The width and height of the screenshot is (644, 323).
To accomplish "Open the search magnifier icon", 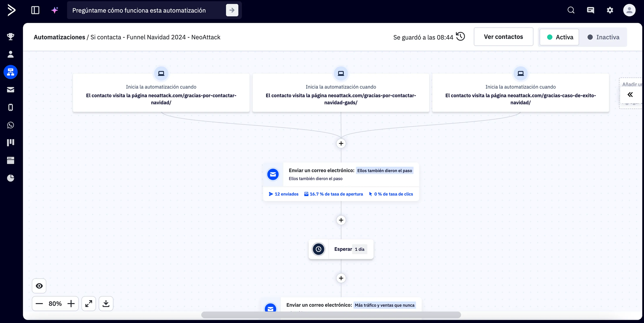I will pyautogui.click(x=571, y=10).
